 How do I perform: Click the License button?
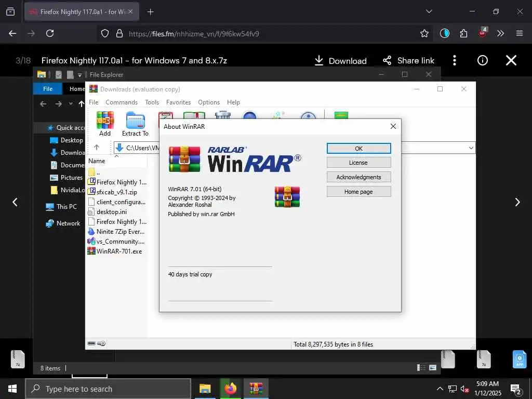click(358, 163)
